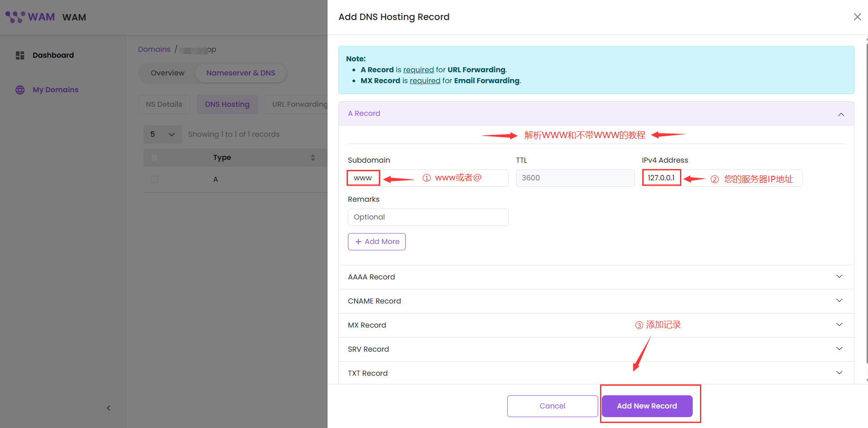Image resolution: width=868 pixels, height=428 pixels.
Task: Expand the MX Record section
Action: pyautogui.click(x=839, y=325)
